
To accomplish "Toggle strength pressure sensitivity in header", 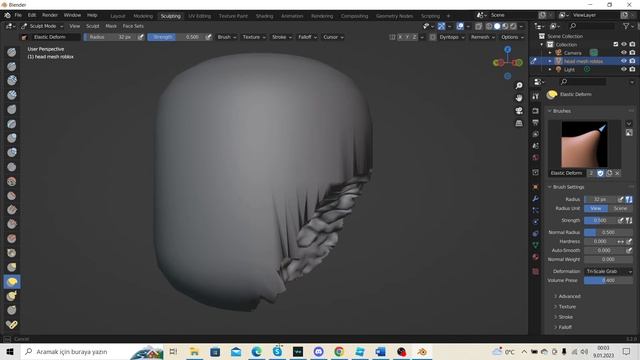I will coord(209,37).
